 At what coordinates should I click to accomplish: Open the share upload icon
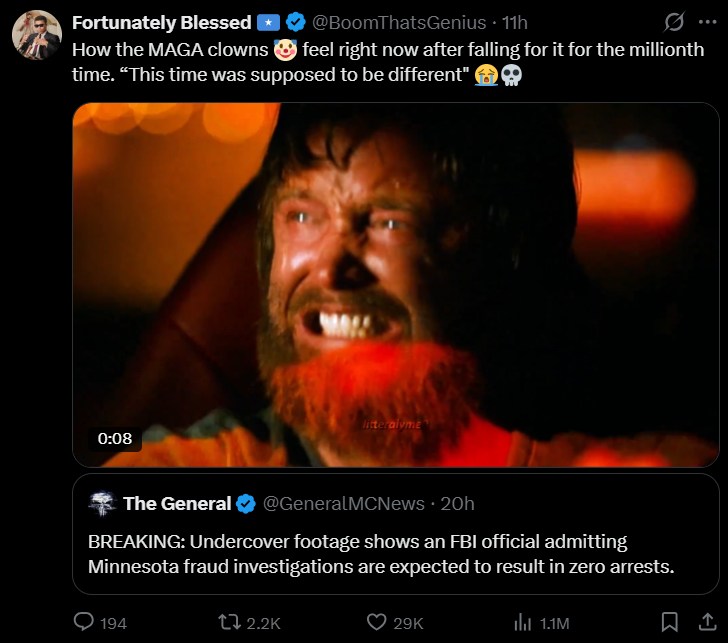coord(707,622)
